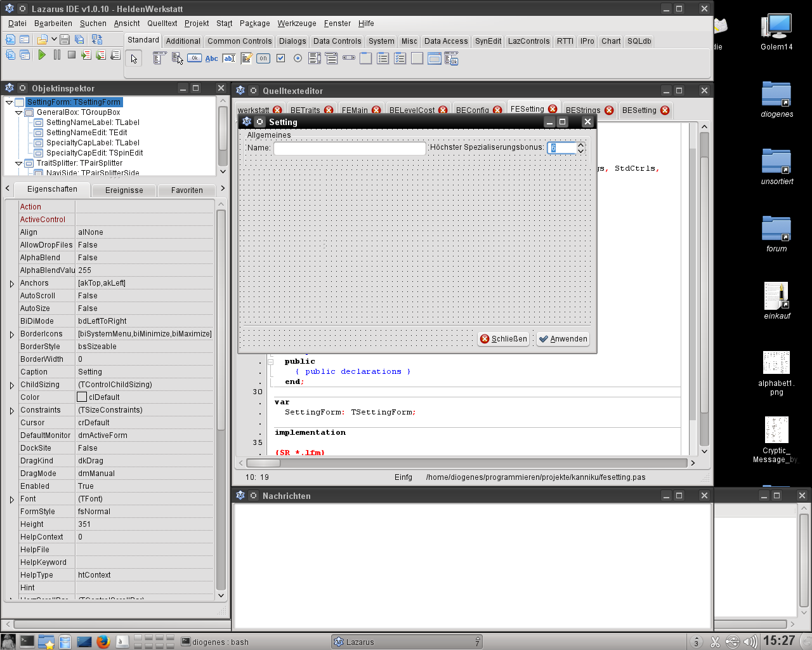812x650 pixels.
Task: Click the Save file toolbar icon
Action: (x=65, y=39)
